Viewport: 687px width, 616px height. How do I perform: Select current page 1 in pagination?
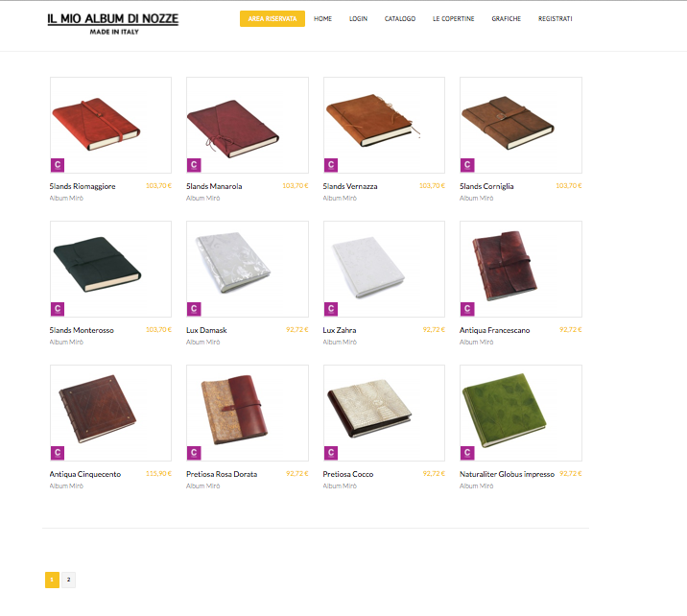tap(52, 580)
